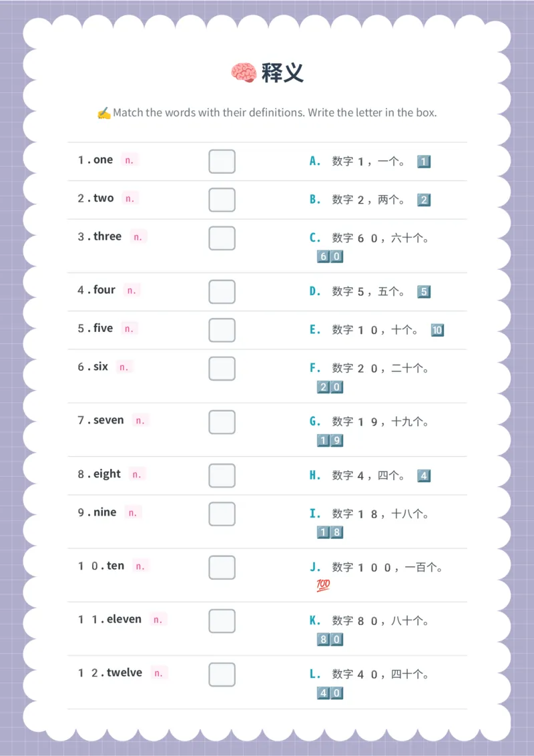
Task: Click the answer box next to 'twelve'
Action: pos(222,675)
